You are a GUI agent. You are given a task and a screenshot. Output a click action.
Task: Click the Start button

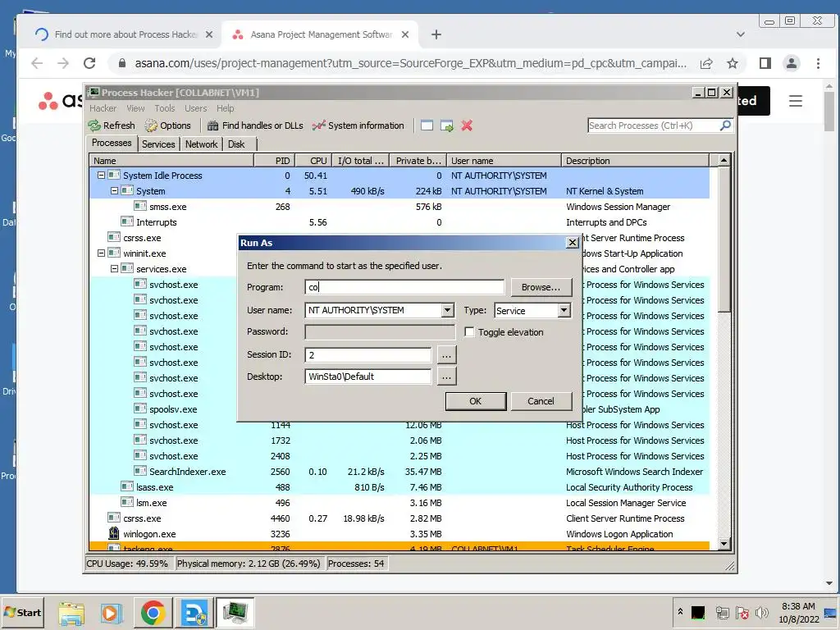coord(22,612)
